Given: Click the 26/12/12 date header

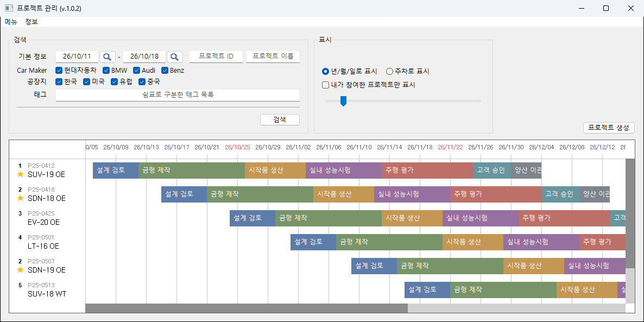Looking at the screenshot, I should (x=602, y=147).
